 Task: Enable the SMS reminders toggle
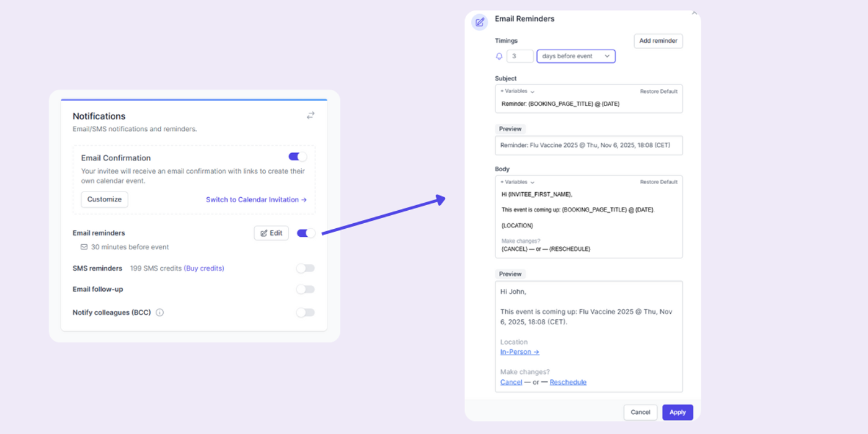click(305, 268)
